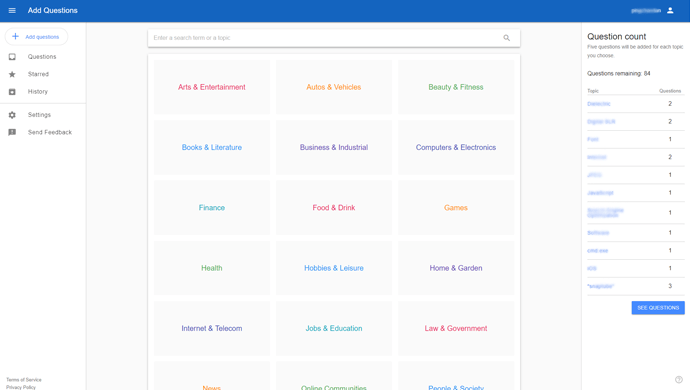Choose the Home & Garden topic card

456,268
